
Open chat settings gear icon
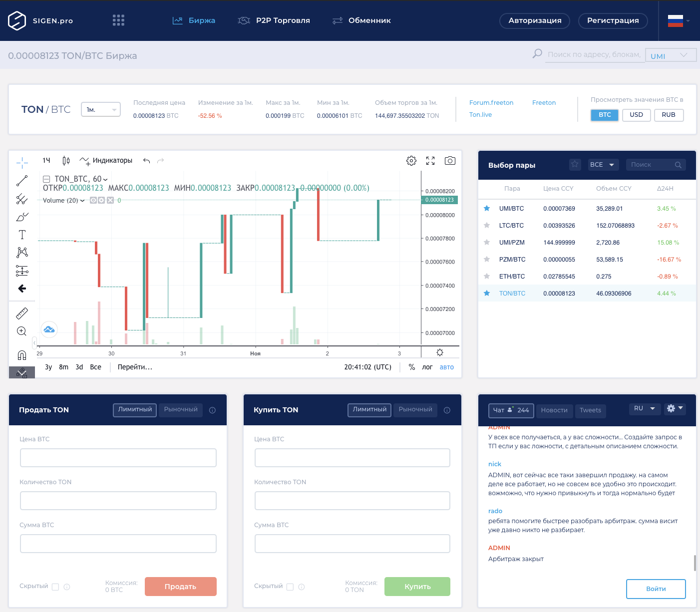(x=675, y=408)
